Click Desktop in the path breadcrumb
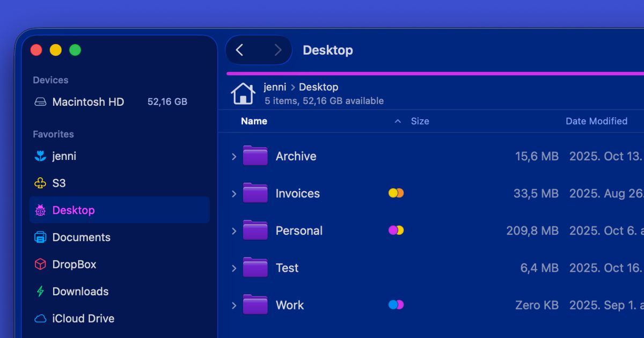644x338 pixels. [318, 87]
